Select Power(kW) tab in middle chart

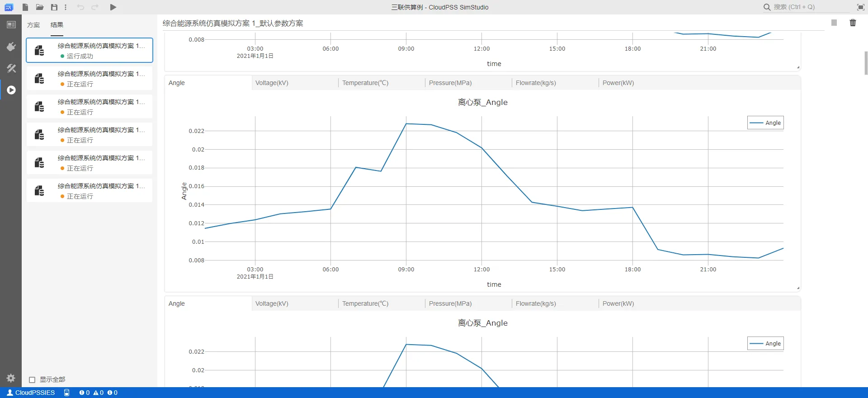pos(642,83)
